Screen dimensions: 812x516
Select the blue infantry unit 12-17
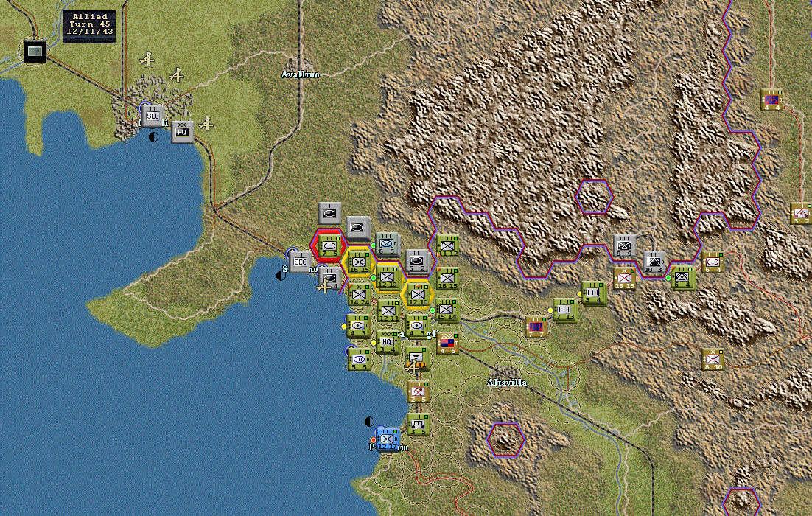coord(387,440)
